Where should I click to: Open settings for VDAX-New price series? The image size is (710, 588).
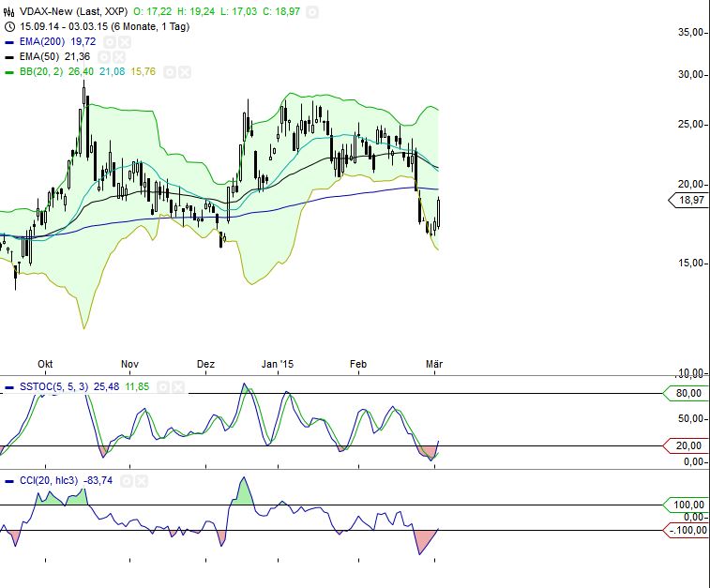(312, 12)
